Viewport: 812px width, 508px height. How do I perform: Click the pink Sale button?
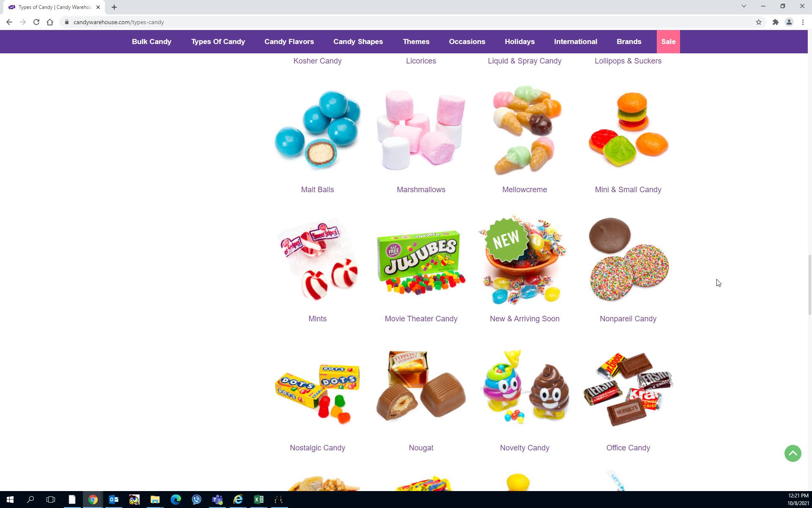[x=668, y=41]
